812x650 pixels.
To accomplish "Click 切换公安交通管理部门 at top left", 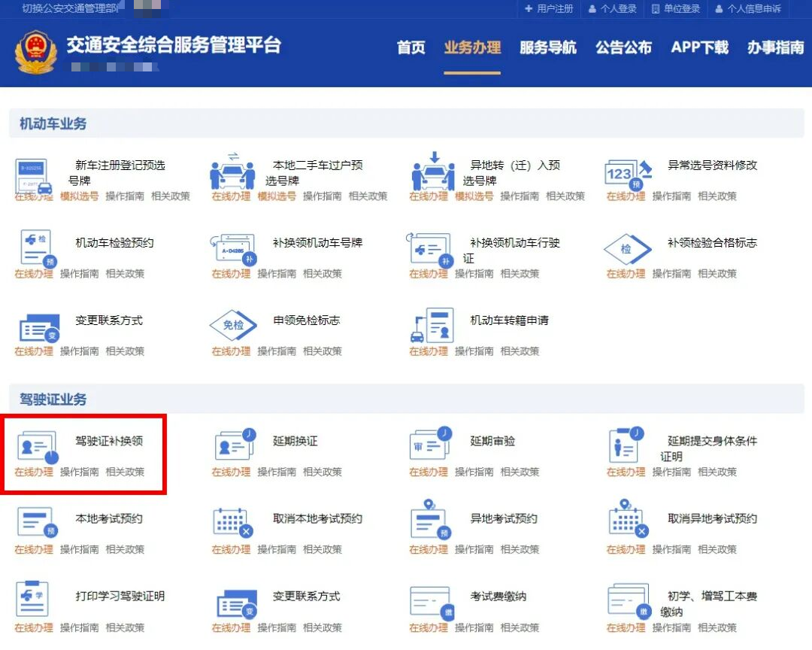I will click(x=71, y=8).
